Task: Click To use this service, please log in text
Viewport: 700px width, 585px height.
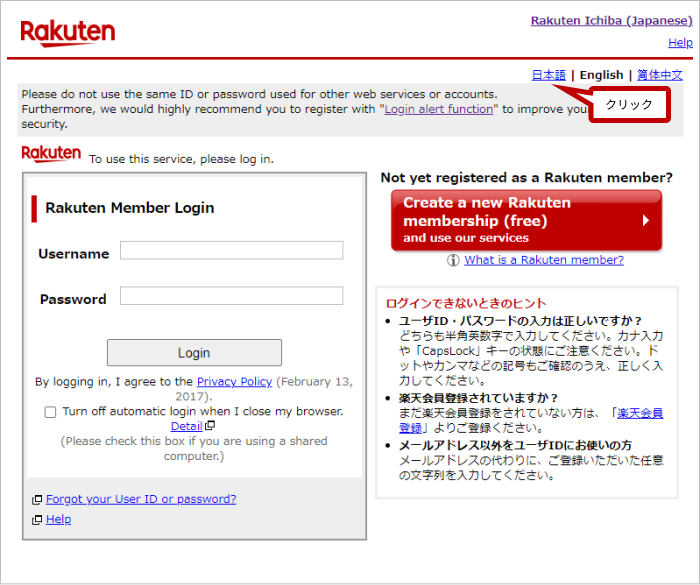Action: (x=181, y=159)
